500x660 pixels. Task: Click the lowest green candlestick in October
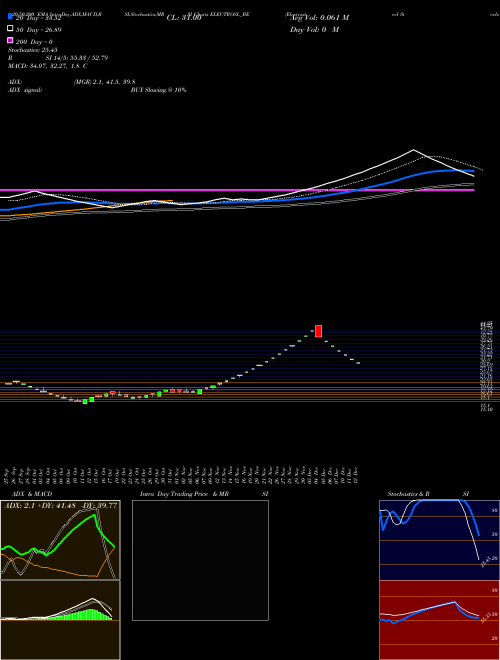tap(85, 402)
